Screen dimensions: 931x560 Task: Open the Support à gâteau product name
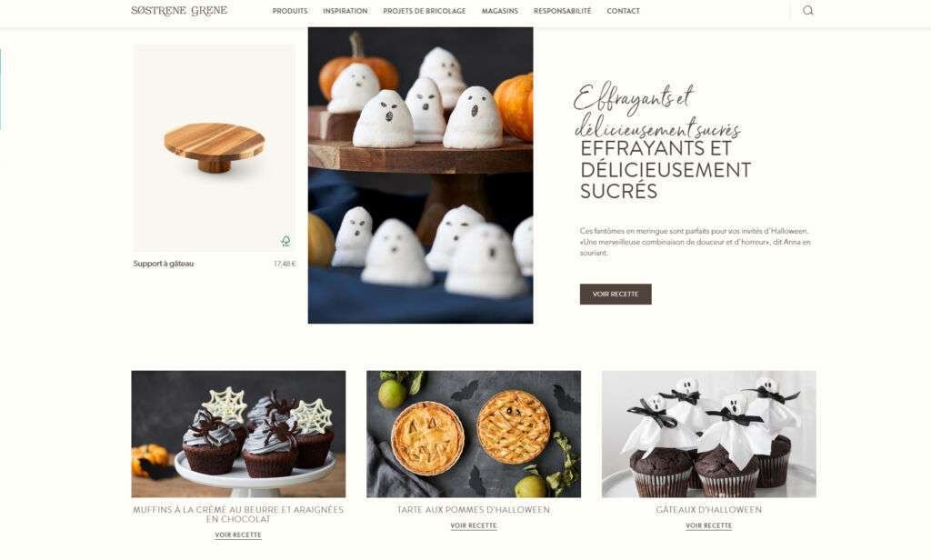(x=164, y=264)
